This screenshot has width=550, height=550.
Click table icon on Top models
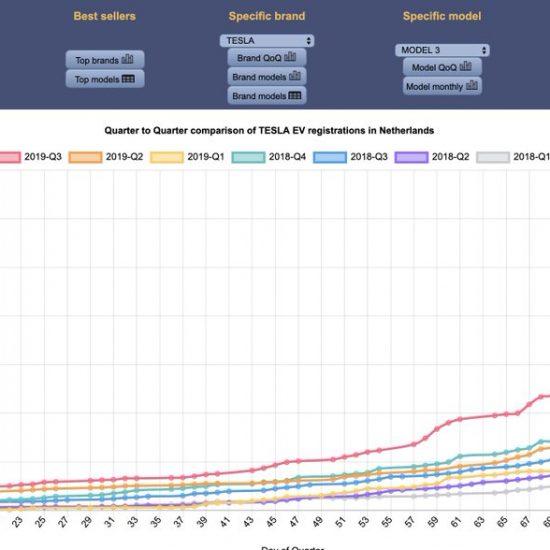[x=128, y=79]
